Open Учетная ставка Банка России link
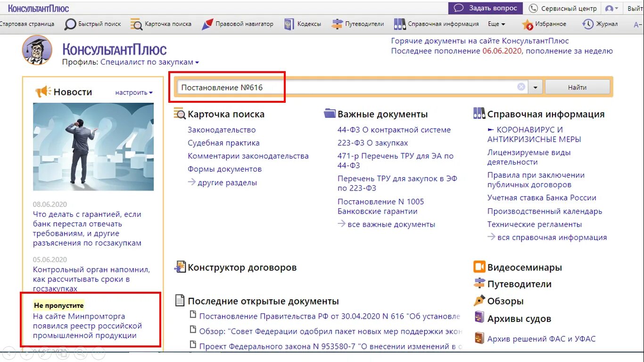Screen dimensions: 644x362 click(x=542, y=197)
